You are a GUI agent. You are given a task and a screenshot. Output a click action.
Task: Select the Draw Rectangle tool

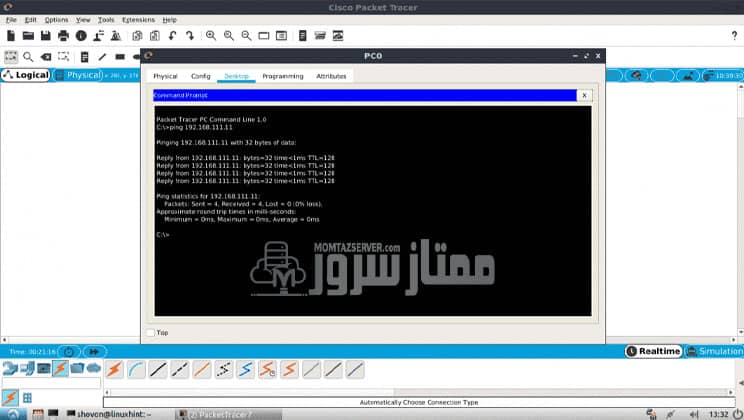point(120,57)
